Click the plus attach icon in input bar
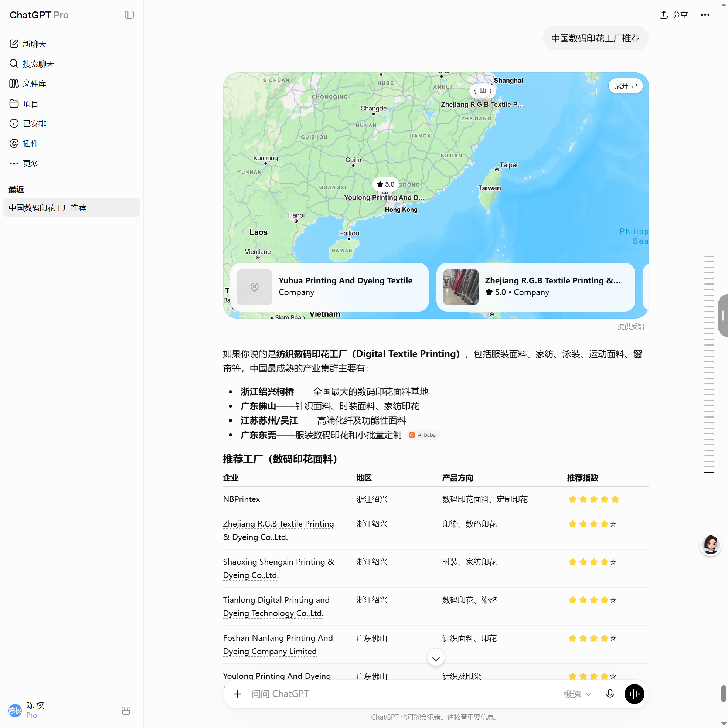Viewport: 728px width, 728px height. click(237, 694)
